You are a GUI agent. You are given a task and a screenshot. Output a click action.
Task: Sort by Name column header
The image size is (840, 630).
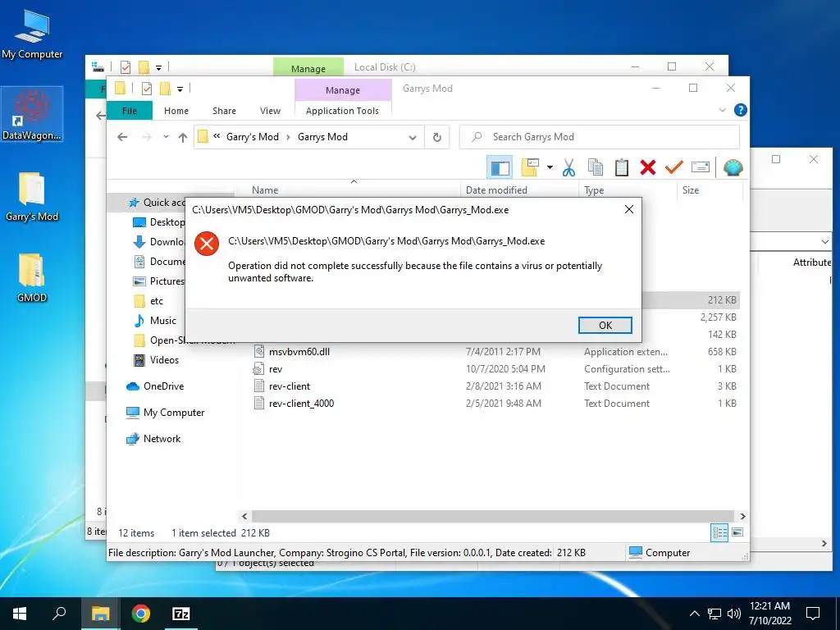pos(265,190)
